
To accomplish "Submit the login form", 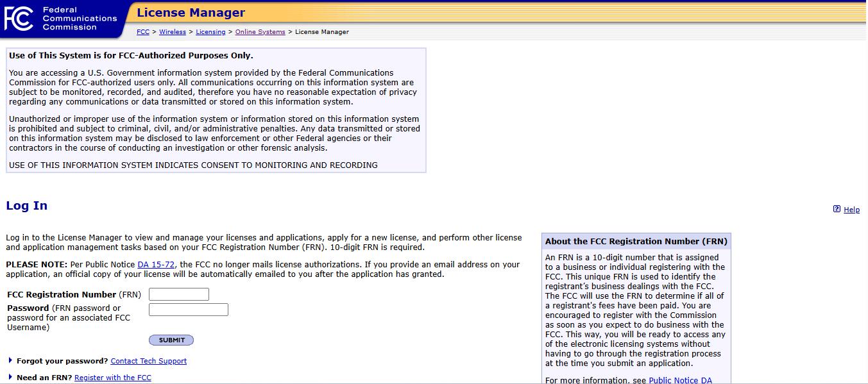I will pos(171,340).
